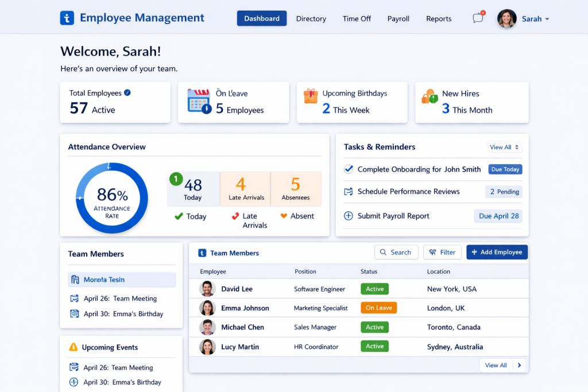Click the April 26 Team Meeting icon under Team Members
The height and width of the screenshot is (392, 588).
75,298
